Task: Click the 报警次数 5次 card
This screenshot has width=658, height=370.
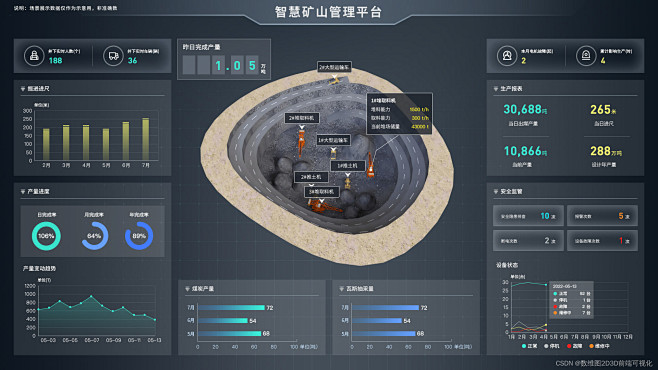Action: 602,216
